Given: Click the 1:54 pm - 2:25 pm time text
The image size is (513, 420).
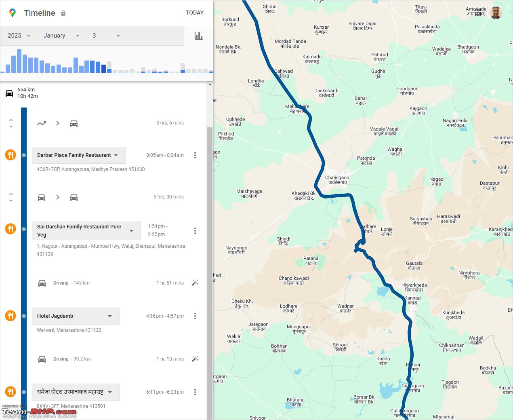Looking at the screenshot, I should tap(158, 230).
